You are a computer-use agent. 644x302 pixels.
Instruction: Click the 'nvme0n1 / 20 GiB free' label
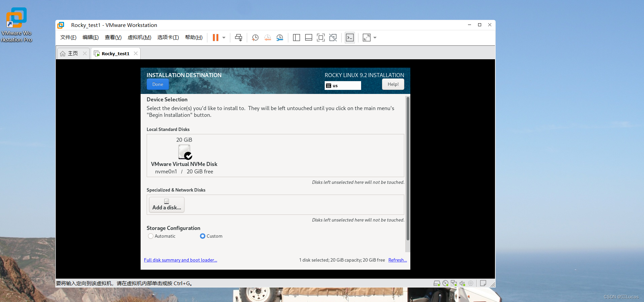pyautogui.click(x=184, y=172)
